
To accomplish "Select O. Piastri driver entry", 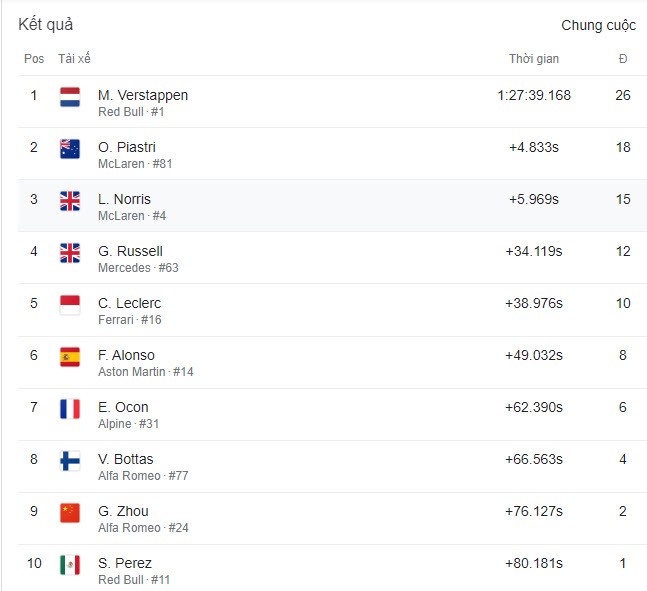I will coord(127,147).
